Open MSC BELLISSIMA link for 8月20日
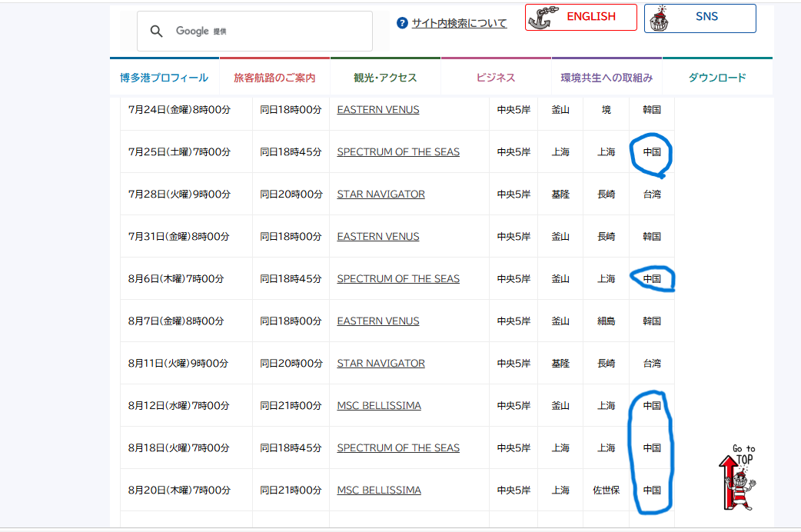Viewport: 801px width, 532px height. tap(379, 490)
